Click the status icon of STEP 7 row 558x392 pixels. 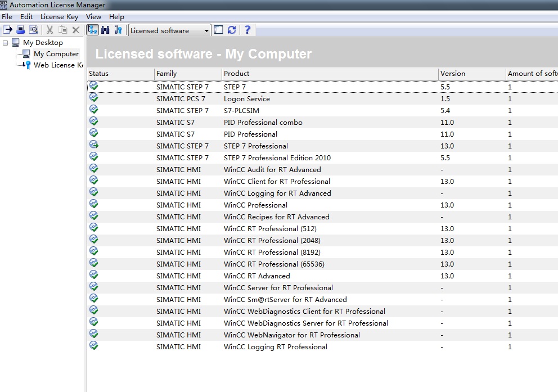pos(93,86)
